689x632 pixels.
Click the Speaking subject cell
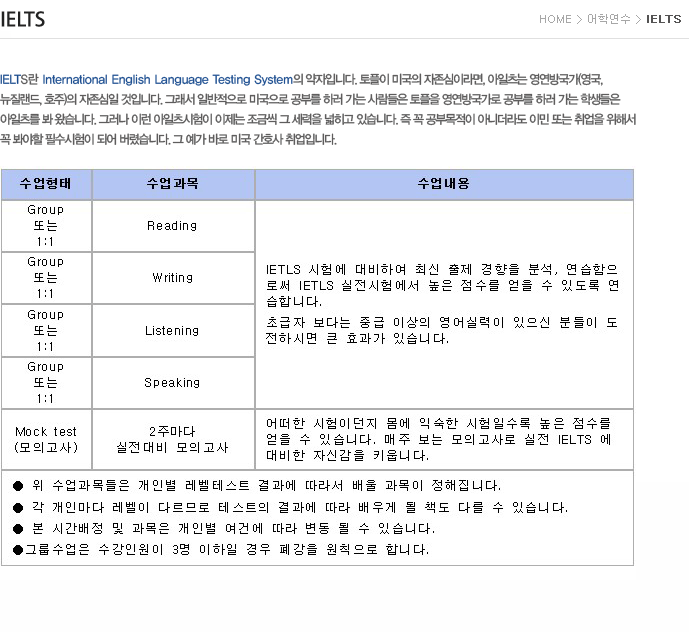tap(172, 382)
